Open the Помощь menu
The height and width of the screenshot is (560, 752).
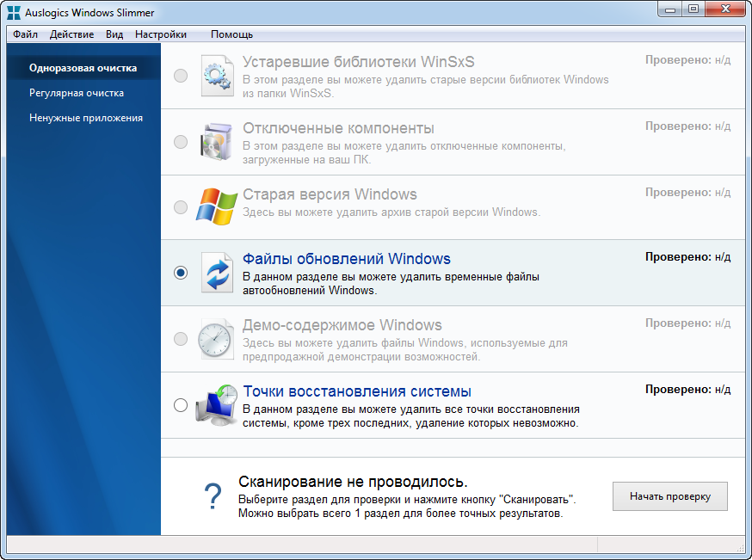pyautogui.click(x=231, y=34)
